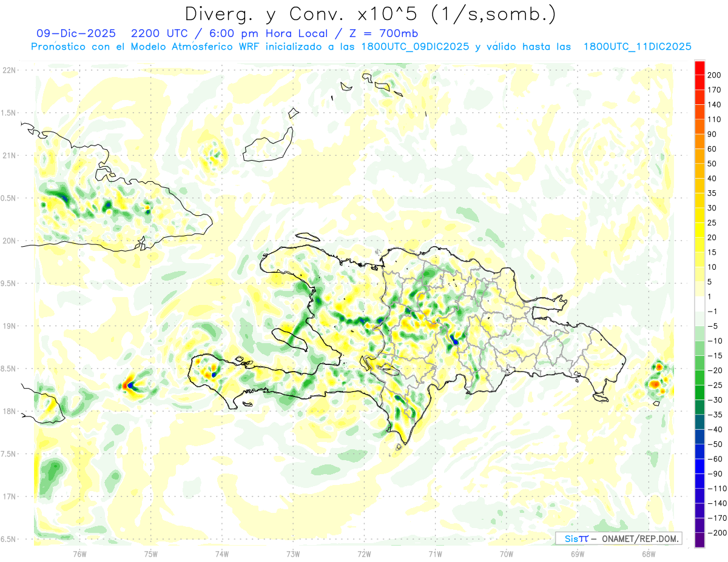Click the color scale value '-25'
Screen dimensions: 728x562
[x=715, y=385]
